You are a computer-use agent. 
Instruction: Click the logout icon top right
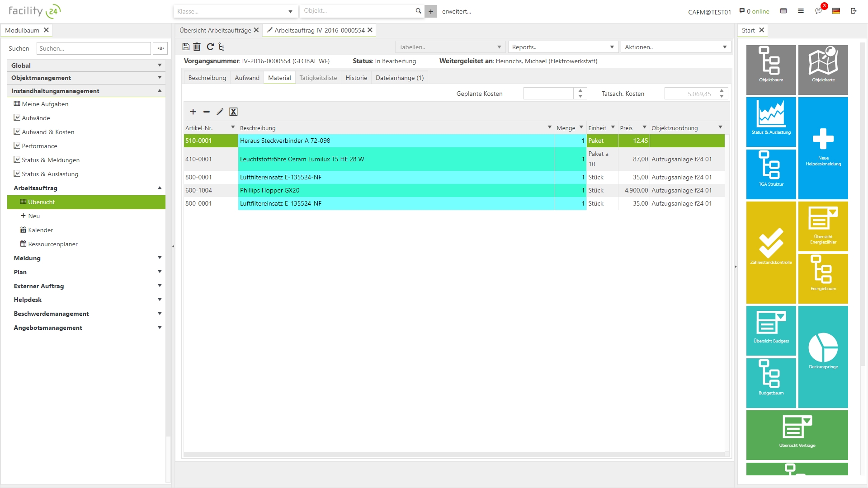tap(854, 11)
